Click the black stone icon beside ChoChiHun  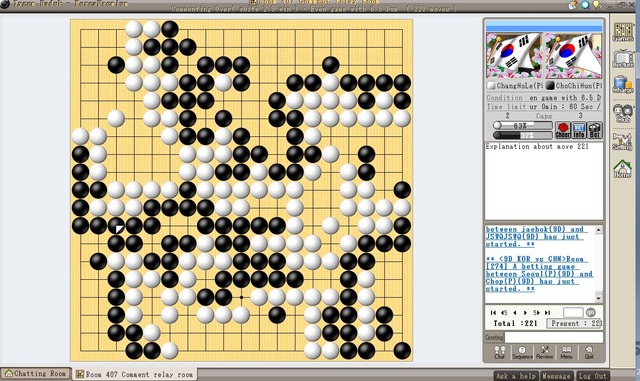(550, 86)
